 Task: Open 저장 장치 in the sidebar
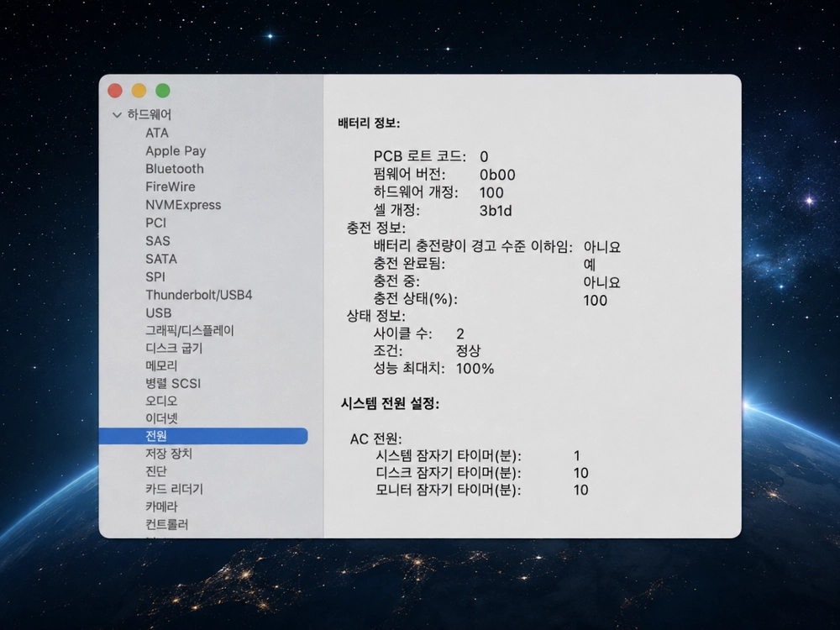169,454
